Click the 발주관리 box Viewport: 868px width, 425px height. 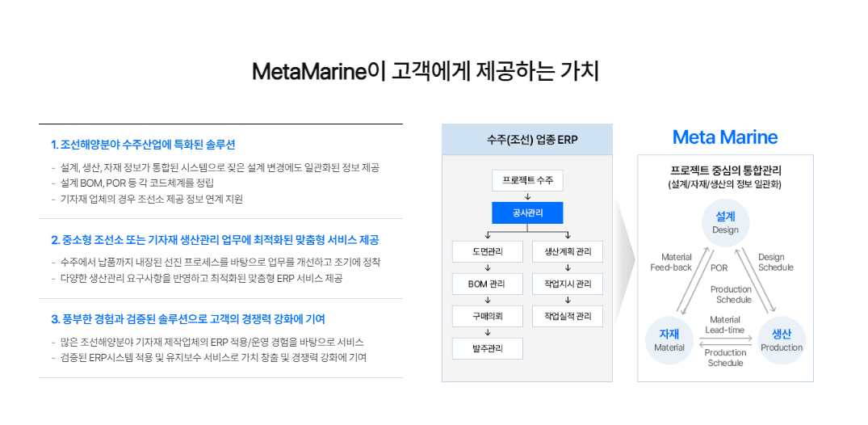[488, 348]
